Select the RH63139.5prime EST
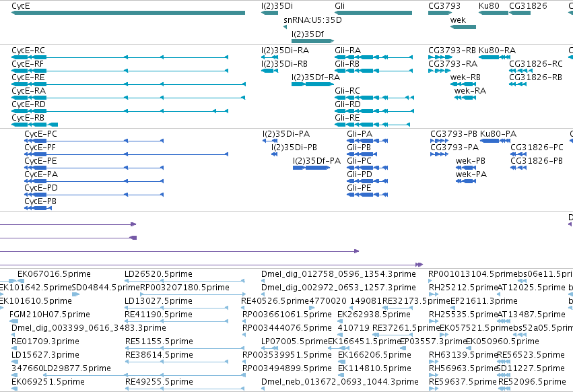 tap(433, 362)
